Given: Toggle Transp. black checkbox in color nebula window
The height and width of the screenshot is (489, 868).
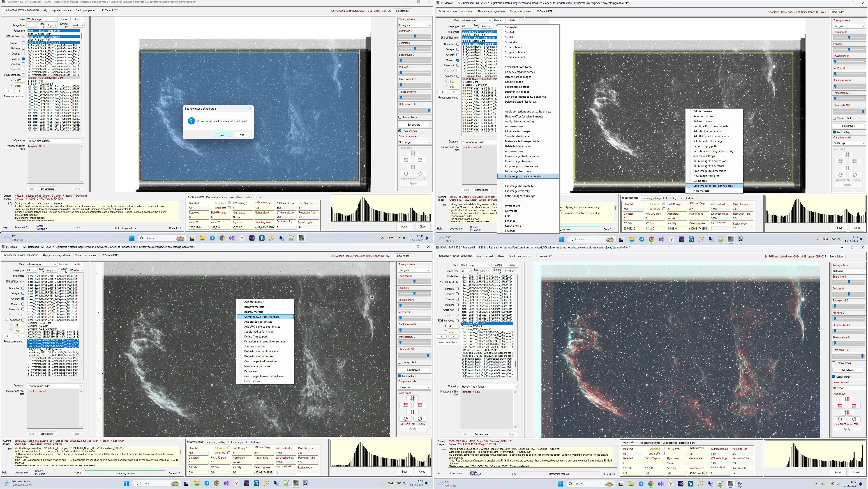Looking at the screenshot, I should click(x=834, y=363).
